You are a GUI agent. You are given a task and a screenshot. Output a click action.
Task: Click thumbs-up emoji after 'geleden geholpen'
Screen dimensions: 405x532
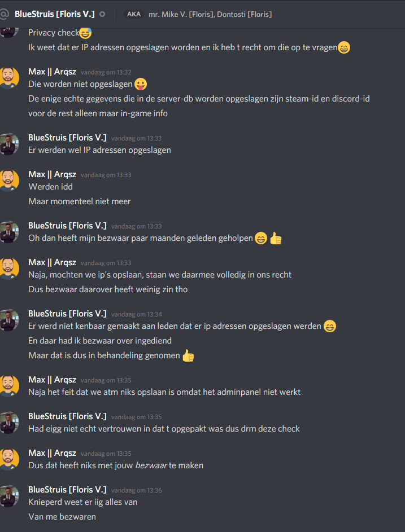point(276,238)
